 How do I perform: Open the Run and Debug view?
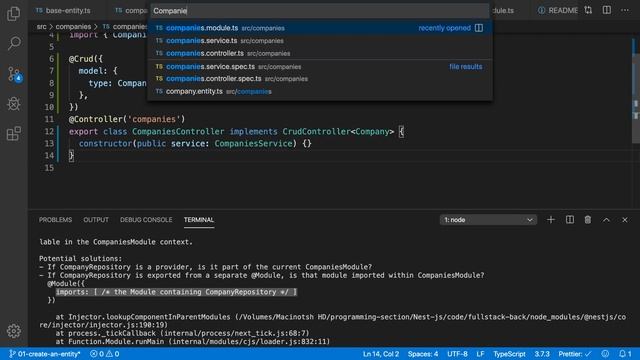click(x=13, y=104)
